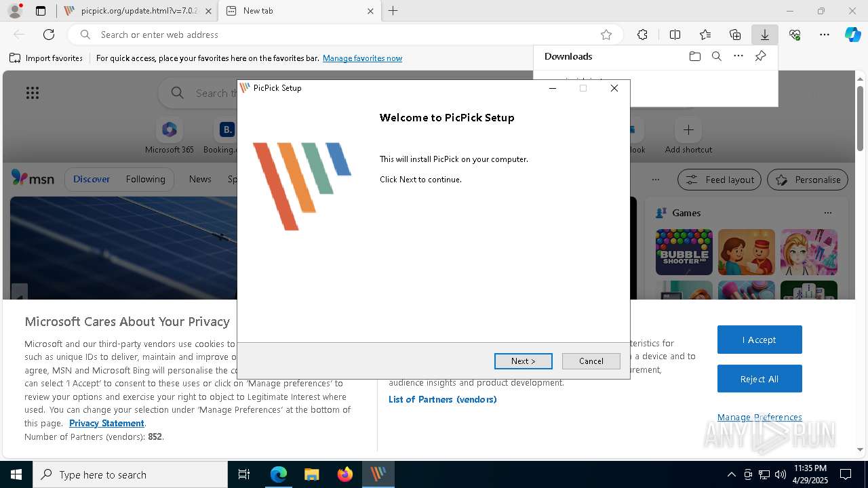Cancel the PicPick Setup wizard

coord(591,361)
